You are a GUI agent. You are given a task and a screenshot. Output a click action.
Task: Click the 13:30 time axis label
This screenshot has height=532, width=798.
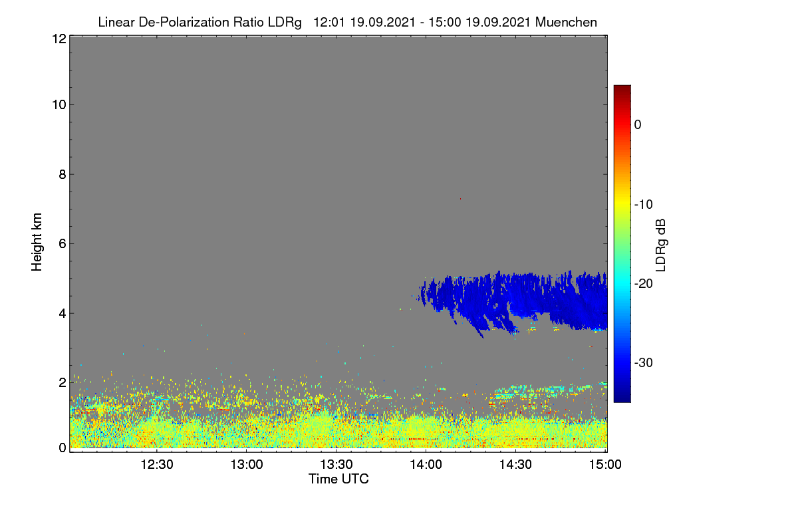click(x=336, y=464)
